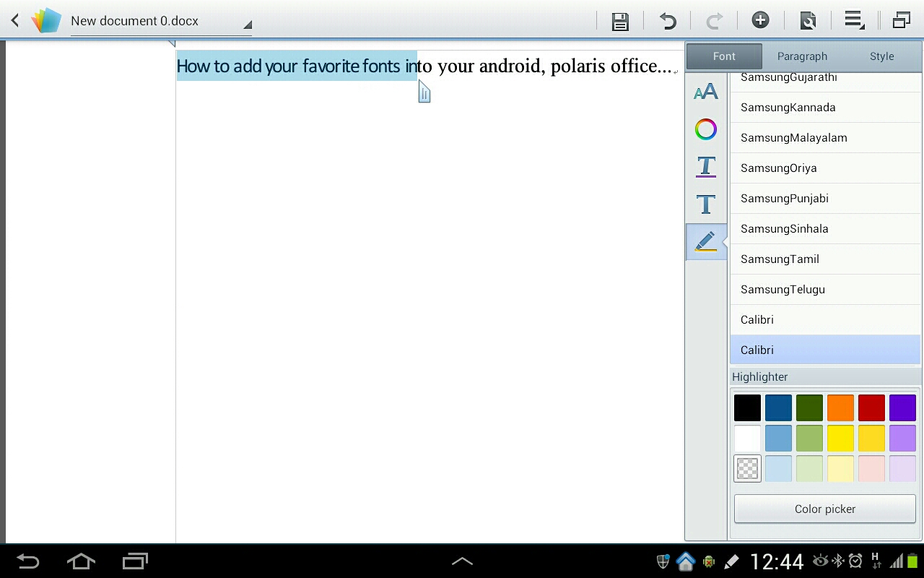Choose the SamsungKannada font
Image resolution: width=924 pixels, height=578 pixels.
click(825, 107)
